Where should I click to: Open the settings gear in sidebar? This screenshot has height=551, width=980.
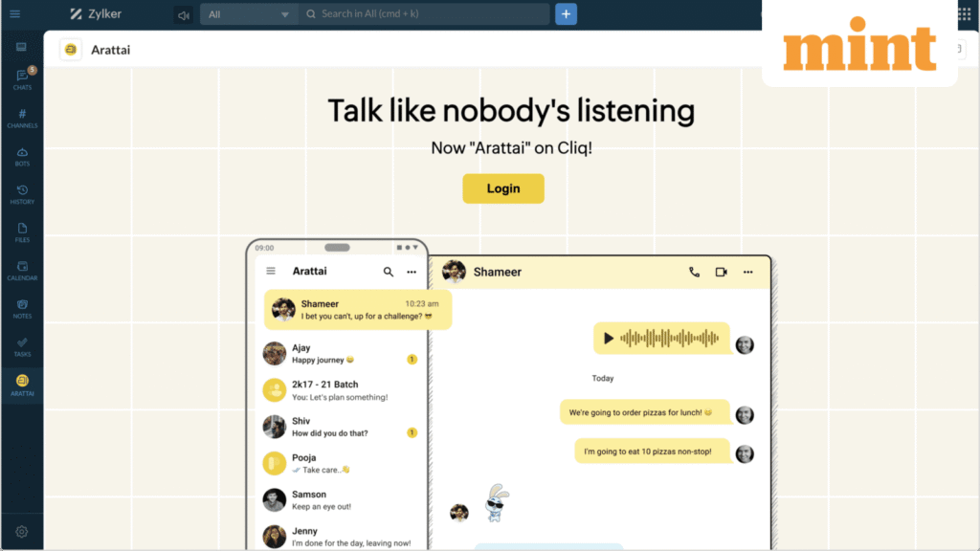(22, 532)
